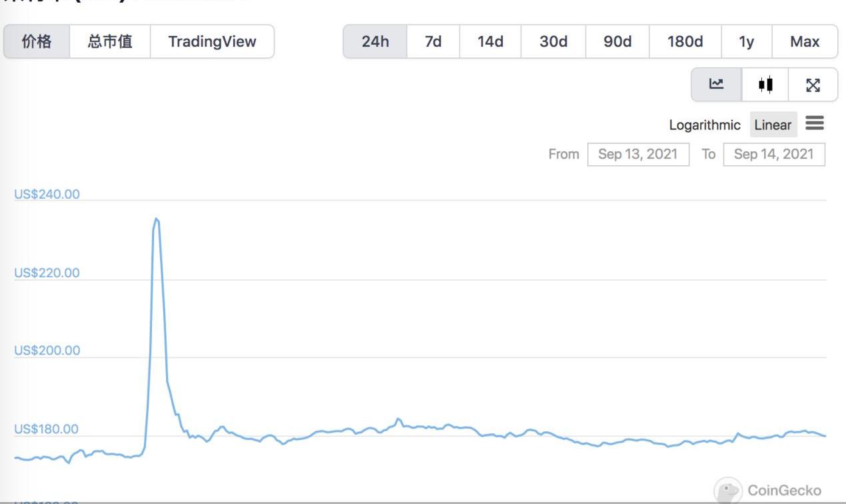Viewport: 846px width, 504px height.
Task: Show the Max time range
Action: pos(805,41)
